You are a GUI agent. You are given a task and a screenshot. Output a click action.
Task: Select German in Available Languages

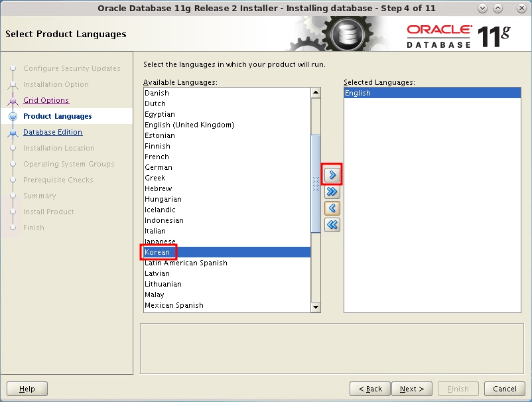click(x=227, y=167)
